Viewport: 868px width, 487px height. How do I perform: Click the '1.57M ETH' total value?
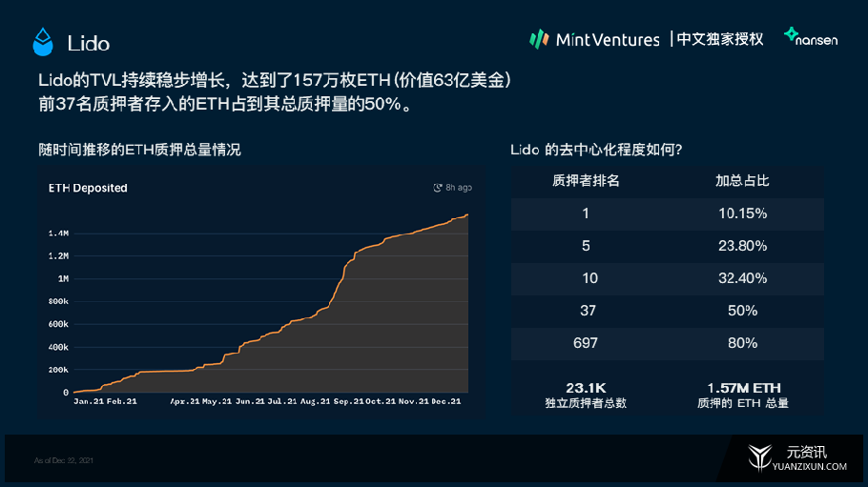tap(743, 388)
